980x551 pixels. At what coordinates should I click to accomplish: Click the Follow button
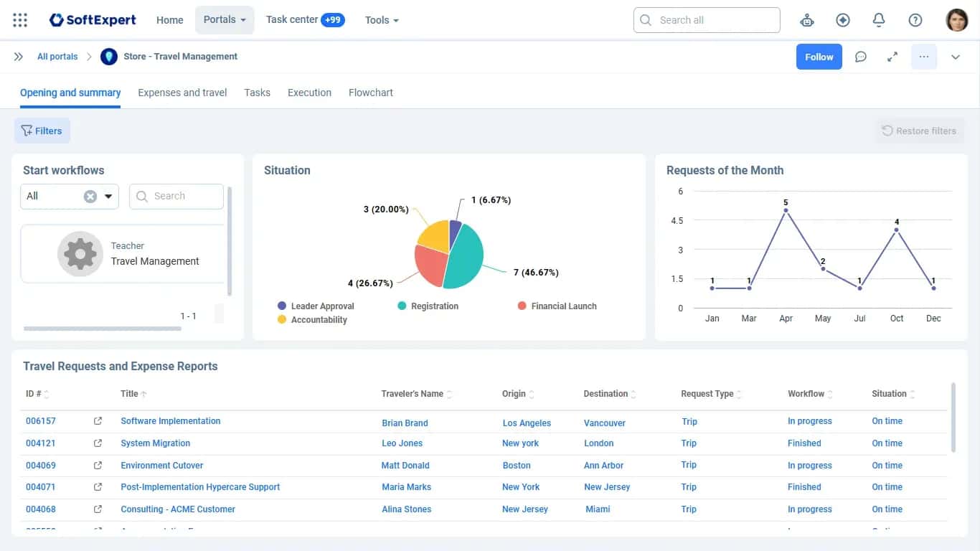point(819,57)
